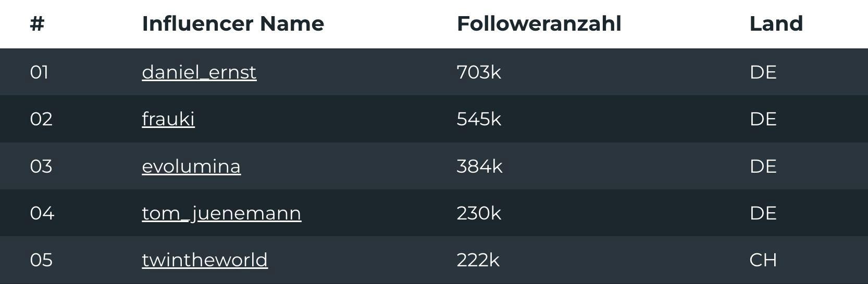Image resolution: width=868 pixels, height=284 pixels.
Task: Select the 545k follower count cell
Action: (x=479, y=119)
